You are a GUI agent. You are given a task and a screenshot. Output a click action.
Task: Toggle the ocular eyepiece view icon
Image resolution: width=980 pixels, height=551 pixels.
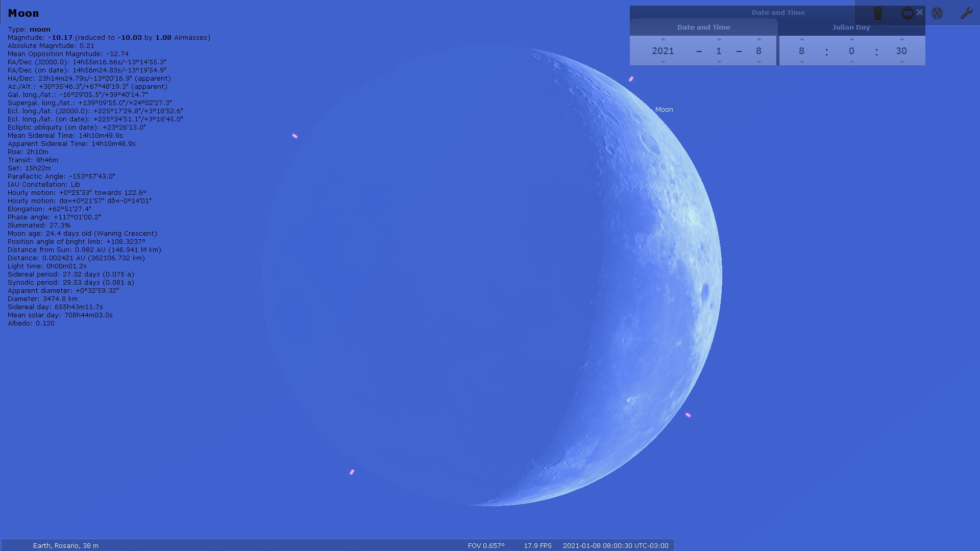(x=878, y=13)
